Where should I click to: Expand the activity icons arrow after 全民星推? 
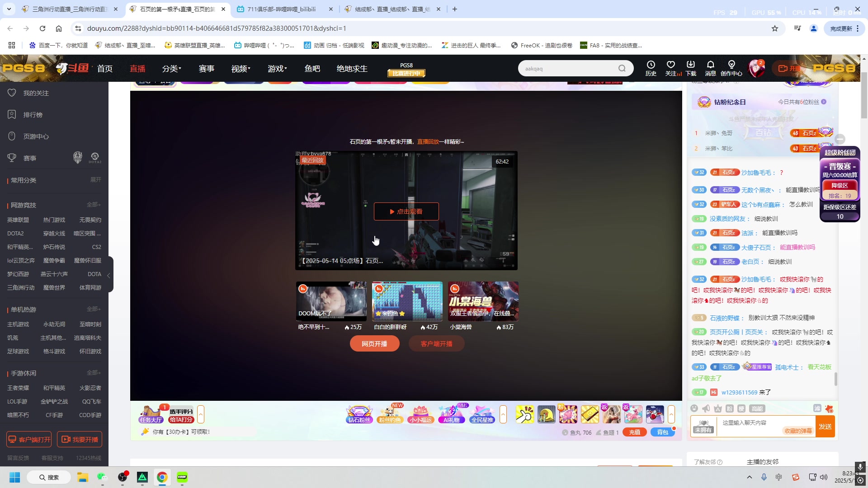pos(503,414)
